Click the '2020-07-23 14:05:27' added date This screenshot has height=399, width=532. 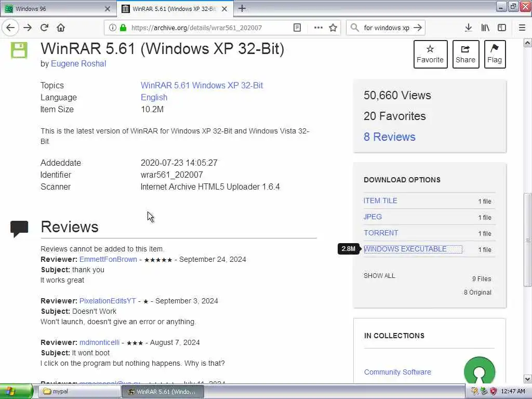click(x=179, y=163)
